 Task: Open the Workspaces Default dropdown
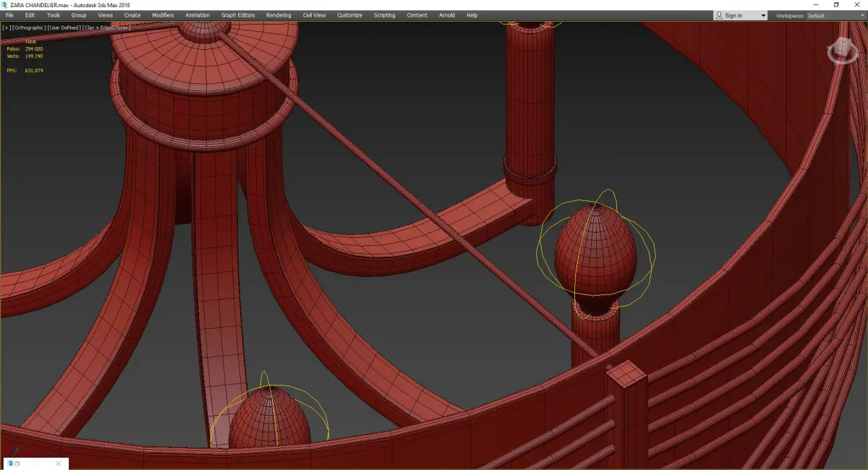pyautogui.click(x=835, y=15)
